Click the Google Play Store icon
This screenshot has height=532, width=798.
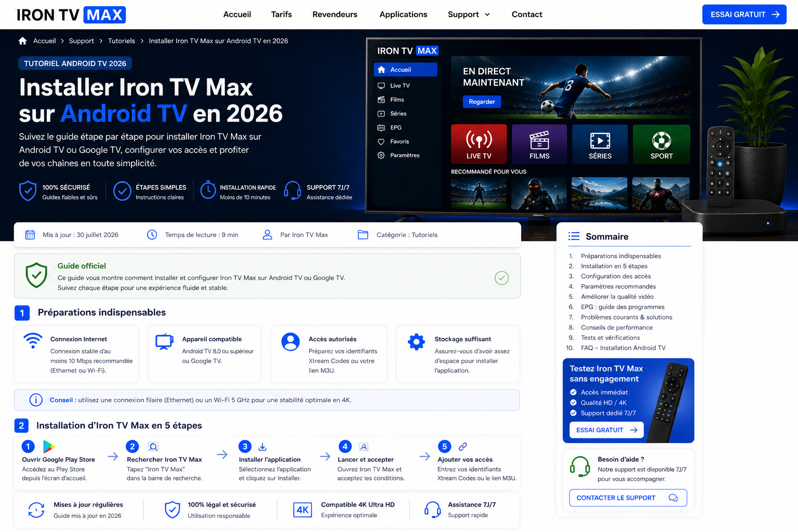click(x=49, y=446)
